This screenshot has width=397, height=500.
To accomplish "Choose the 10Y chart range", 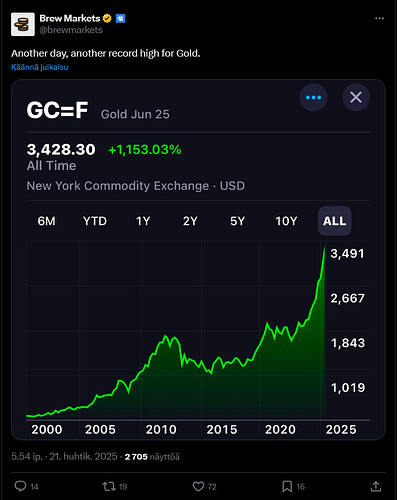I will 286,221.
